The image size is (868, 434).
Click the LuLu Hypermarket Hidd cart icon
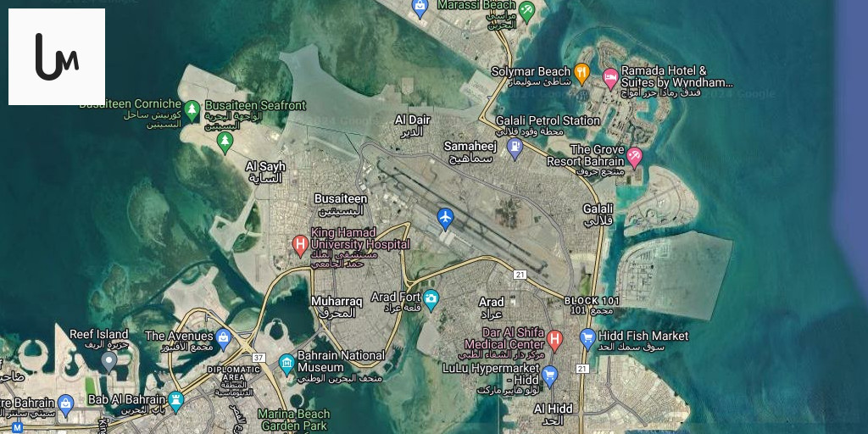tap(549, 376)
